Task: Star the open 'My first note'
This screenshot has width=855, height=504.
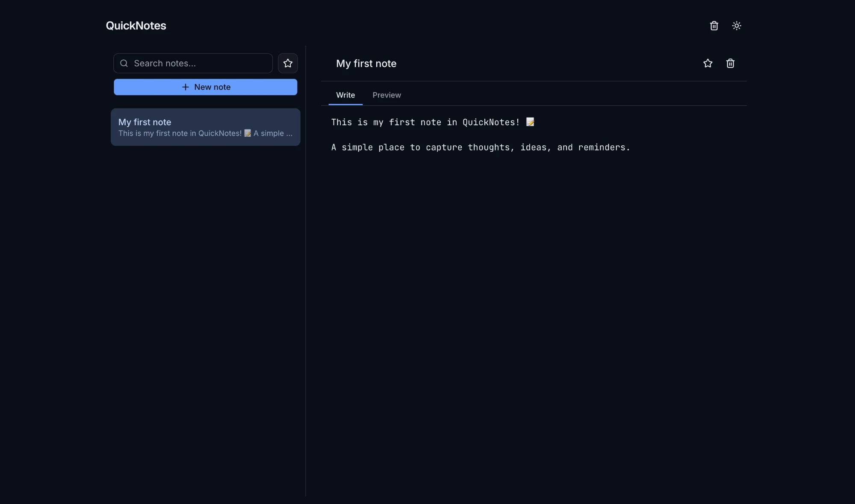Action: [708, 63]
